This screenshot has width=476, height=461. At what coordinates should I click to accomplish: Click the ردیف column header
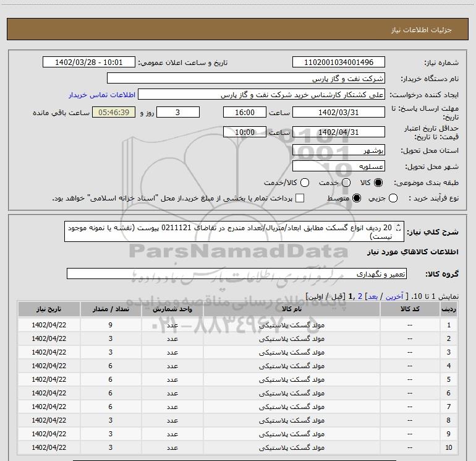point(448,309)
